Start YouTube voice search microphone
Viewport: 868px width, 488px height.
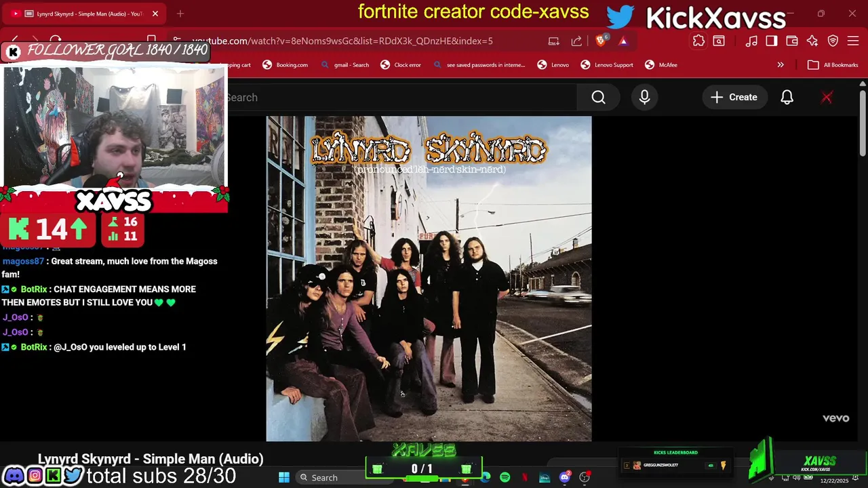[x=644, y=98]
